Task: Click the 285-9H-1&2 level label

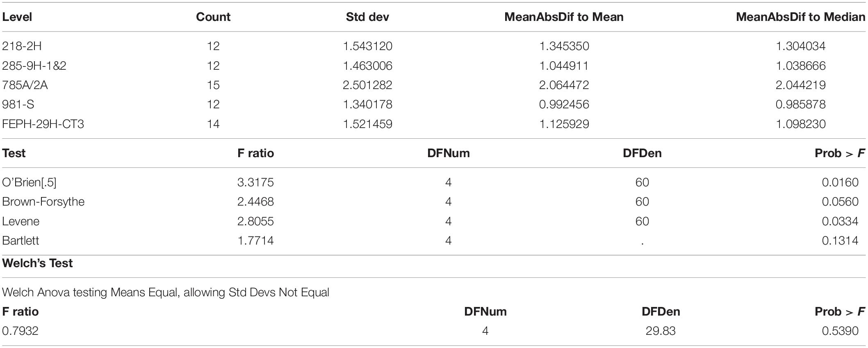Action: point(34,66)
